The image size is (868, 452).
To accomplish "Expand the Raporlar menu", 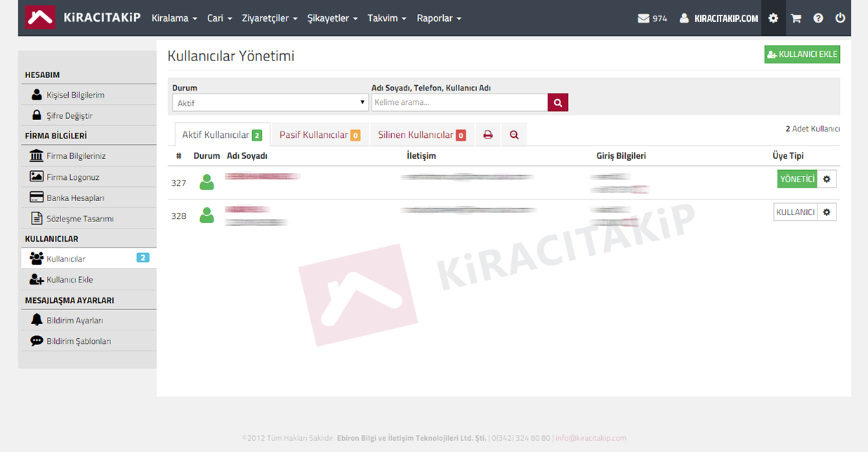I will (x=439, y=18).
